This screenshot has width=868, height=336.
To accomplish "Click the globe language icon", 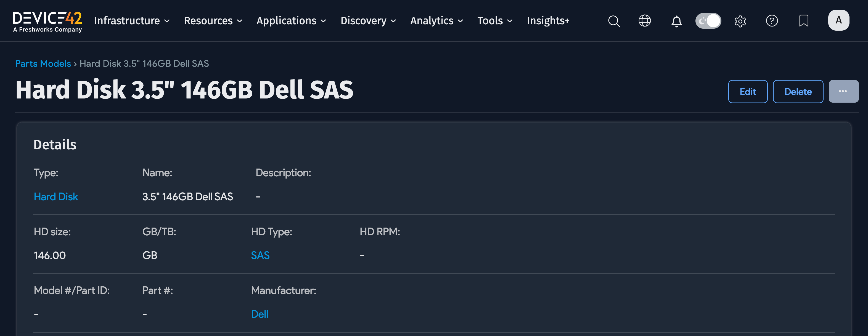I will pyautogui.click(x=645, y=21).
